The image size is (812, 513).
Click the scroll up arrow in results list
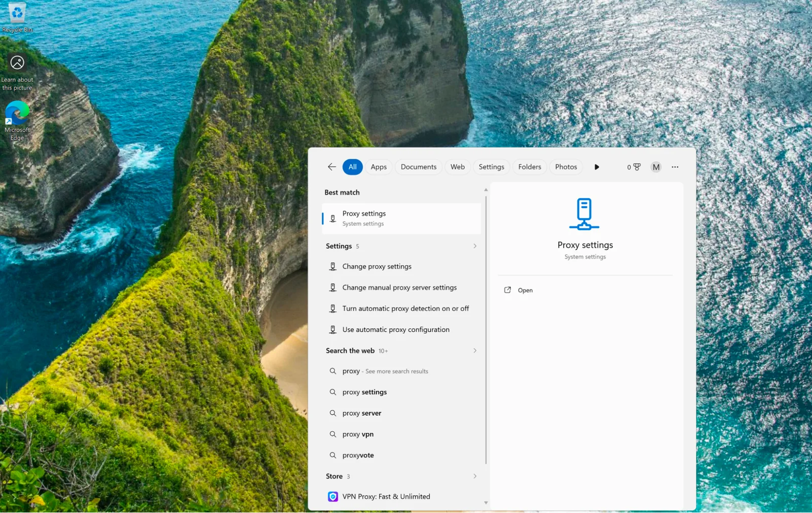point(486,190)
